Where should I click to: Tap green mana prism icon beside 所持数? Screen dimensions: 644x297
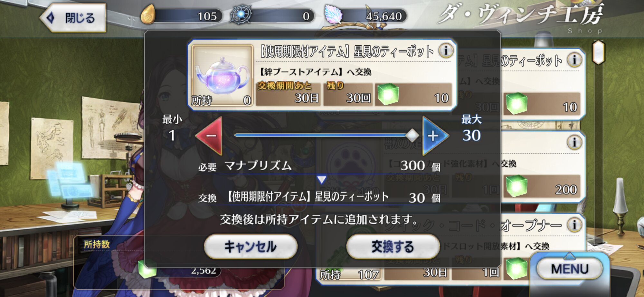(x=147, y=269)
